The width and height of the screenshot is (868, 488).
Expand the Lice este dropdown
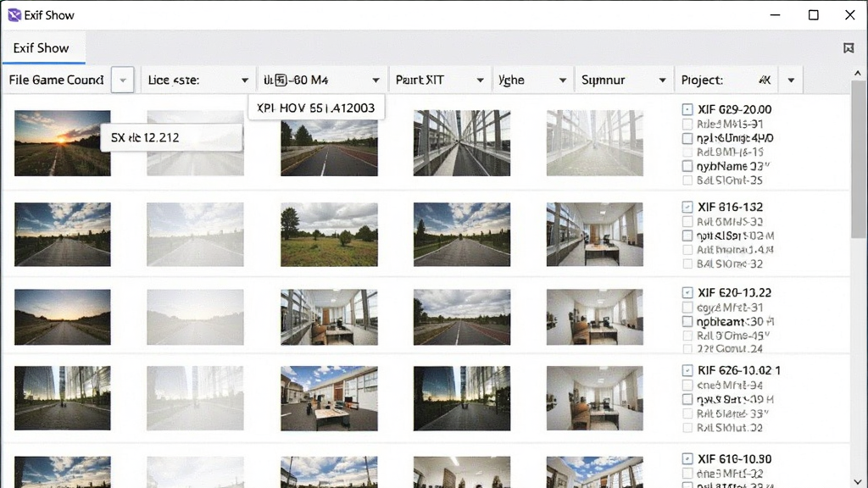(x=245, y=80)
